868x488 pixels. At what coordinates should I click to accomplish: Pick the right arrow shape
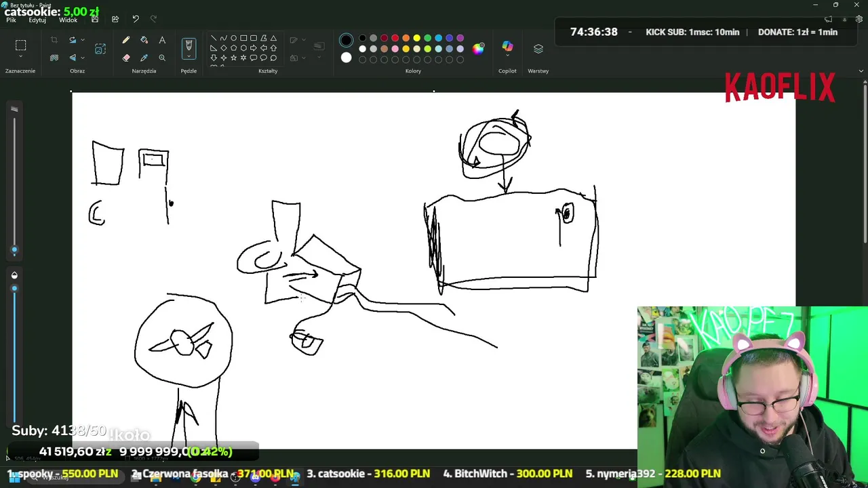254,48
